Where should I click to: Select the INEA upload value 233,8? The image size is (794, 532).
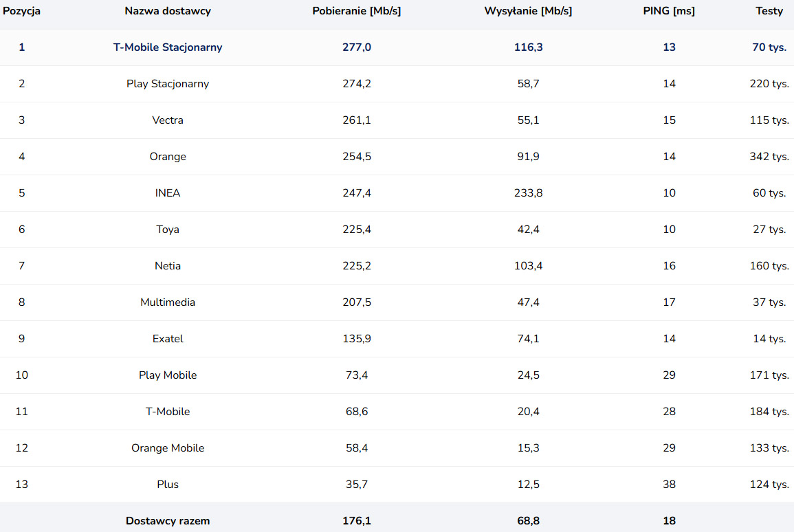click(x=528, y=193)
